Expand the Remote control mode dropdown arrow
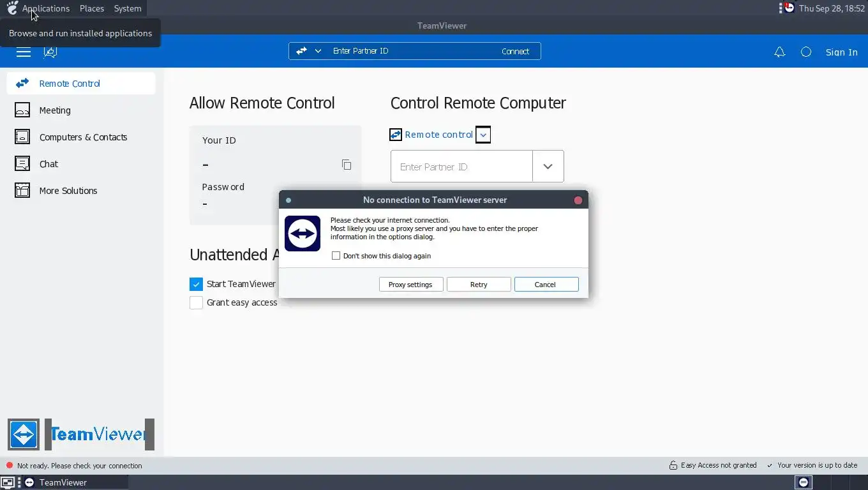Viewport: 868px width, 490px height. (483, 135)
